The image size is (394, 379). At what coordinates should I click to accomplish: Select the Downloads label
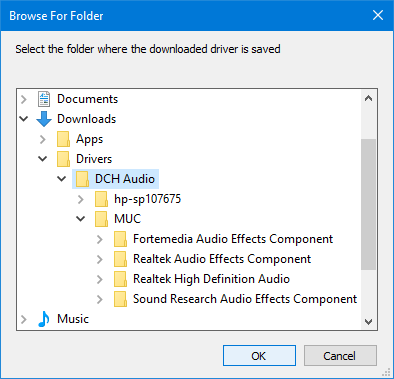click(x=87, y=119)
